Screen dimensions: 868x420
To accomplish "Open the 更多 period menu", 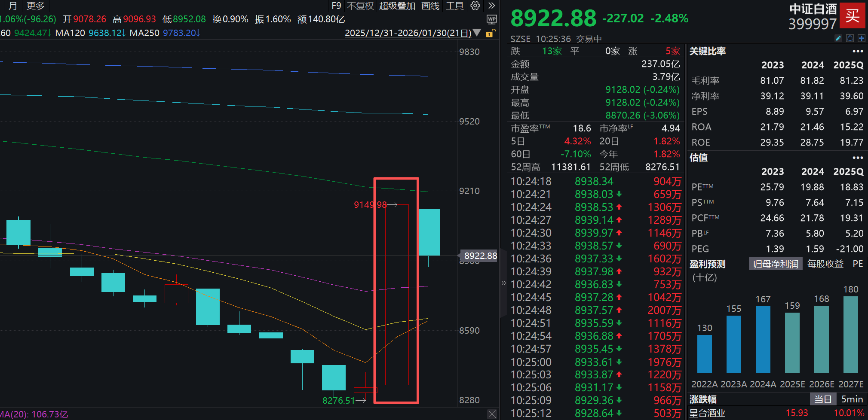I will (x=35, y=6).
